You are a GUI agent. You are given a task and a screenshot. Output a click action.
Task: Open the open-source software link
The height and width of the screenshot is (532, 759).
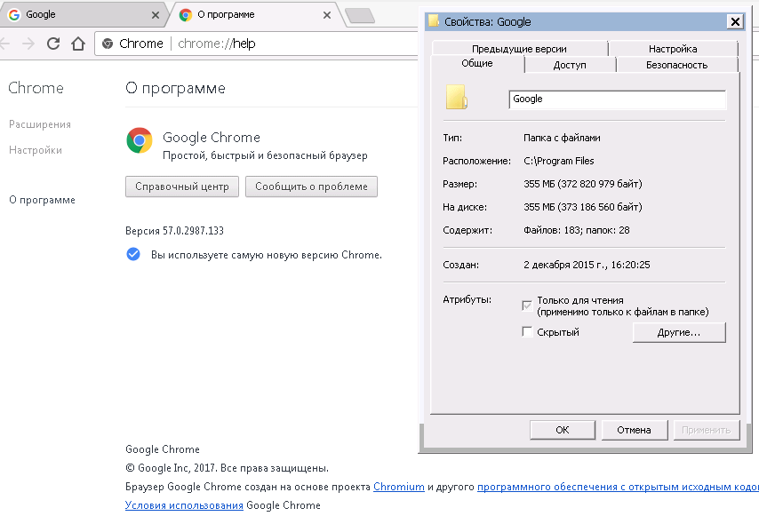[618, 487]
